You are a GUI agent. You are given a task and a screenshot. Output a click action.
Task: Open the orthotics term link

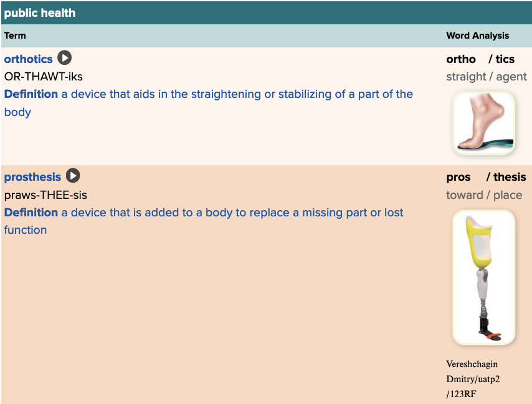pos(28,59)
